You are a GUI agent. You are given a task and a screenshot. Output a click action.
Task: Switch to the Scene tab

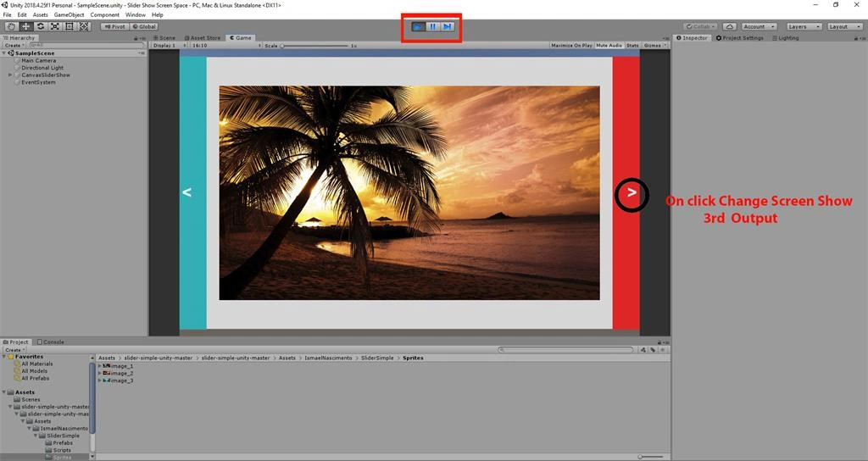(164, 38)
